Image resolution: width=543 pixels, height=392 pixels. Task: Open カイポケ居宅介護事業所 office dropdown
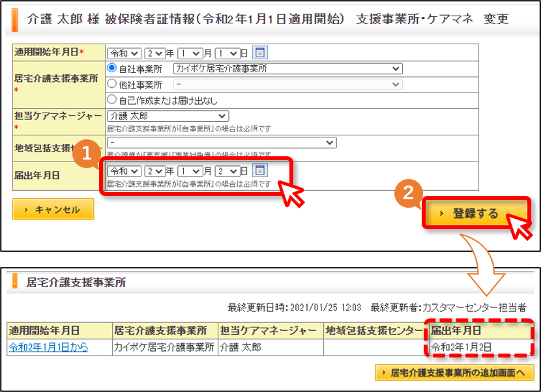[287, 69]
